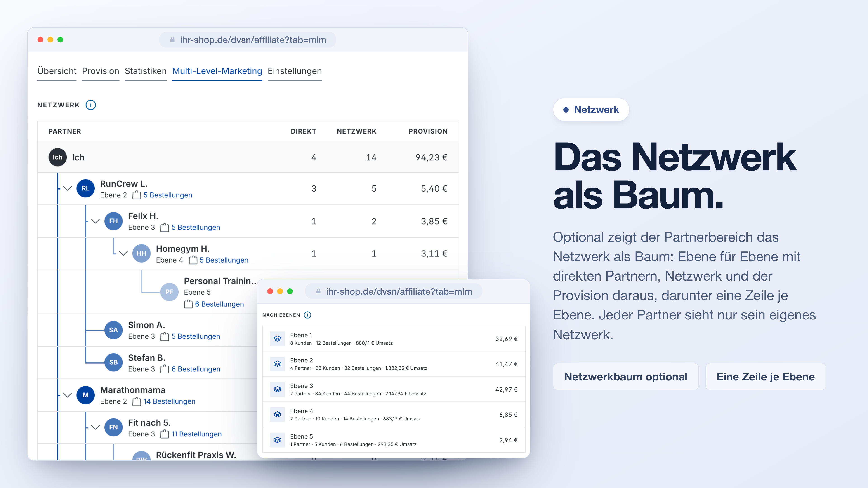Click the info icon next to NETZWERK heading
868x488 pixels.
tap(91, 105)
